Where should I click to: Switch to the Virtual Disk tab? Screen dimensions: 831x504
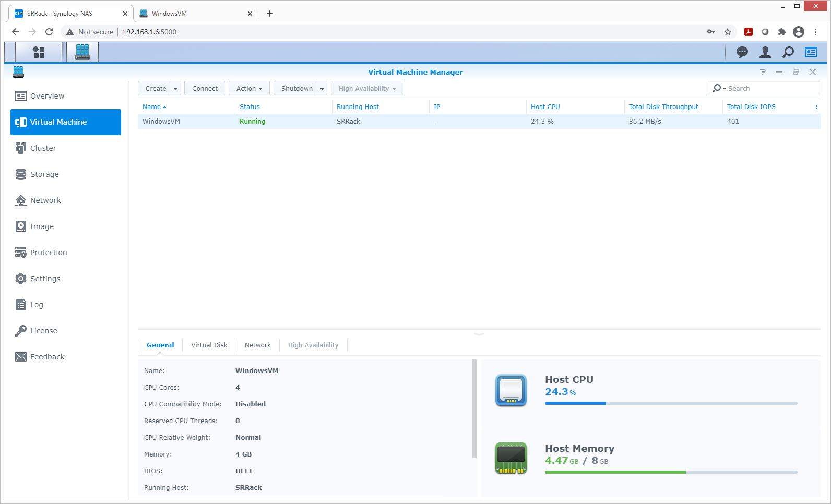point(209,345)
